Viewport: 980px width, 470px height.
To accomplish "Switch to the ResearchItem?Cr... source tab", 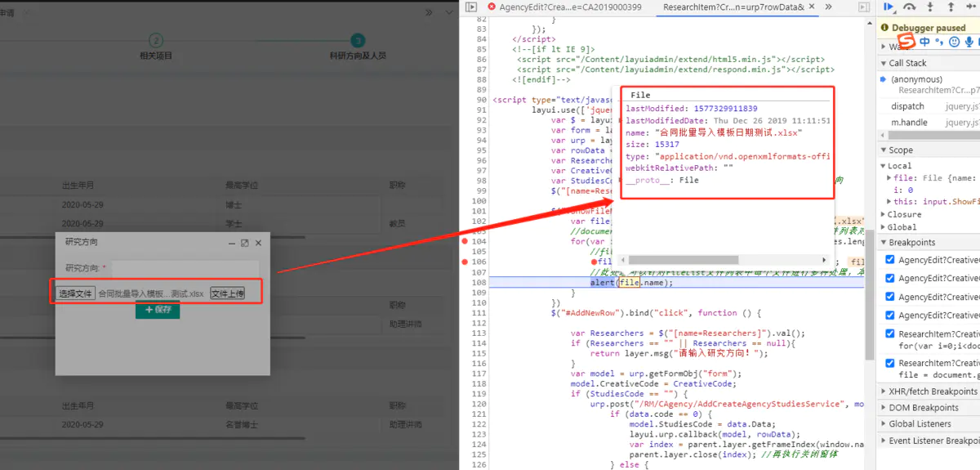I will pyautogui.click(x=733, y=7).
